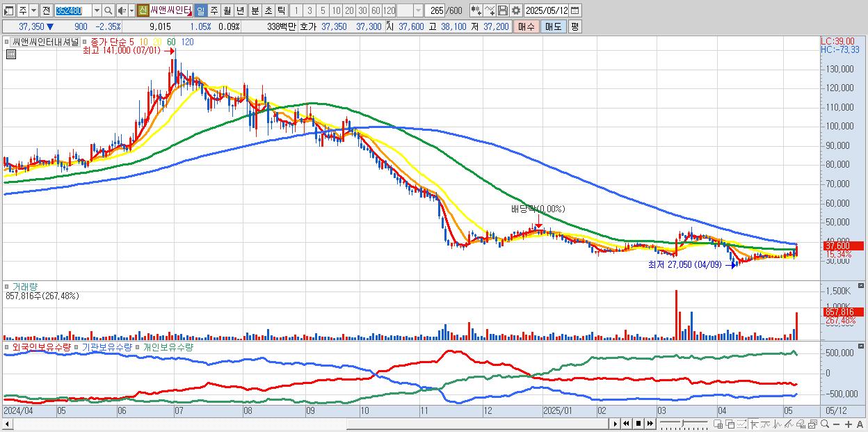Open the calendar date picker icon
The height and width of the screenshot is (432, 868).
(575, 10)
